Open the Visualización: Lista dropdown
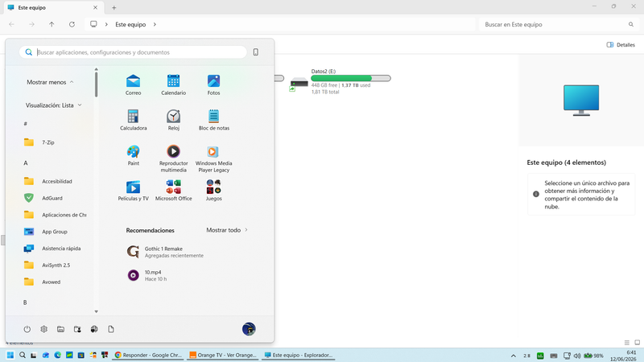This screenshot has width=644, height=362. click(x=53, y=105)
